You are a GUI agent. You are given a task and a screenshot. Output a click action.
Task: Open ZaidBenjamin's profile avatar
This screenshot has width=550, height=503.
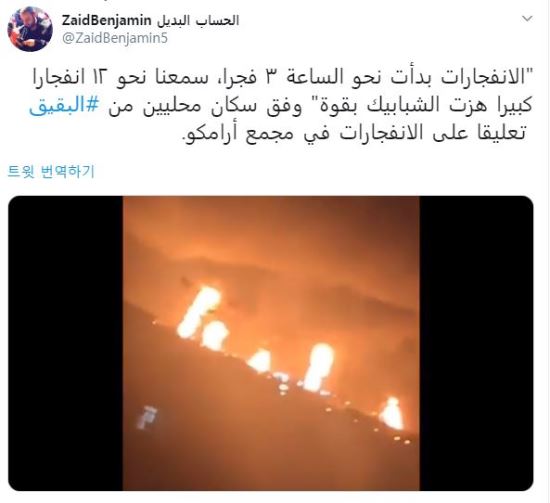(30, 29)
